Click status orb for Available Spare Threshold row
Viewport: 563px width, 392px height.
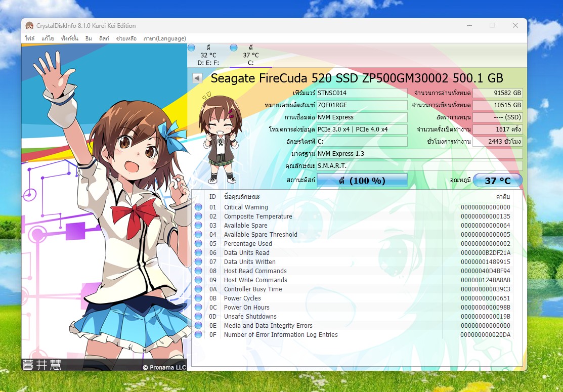coord(198,234)
